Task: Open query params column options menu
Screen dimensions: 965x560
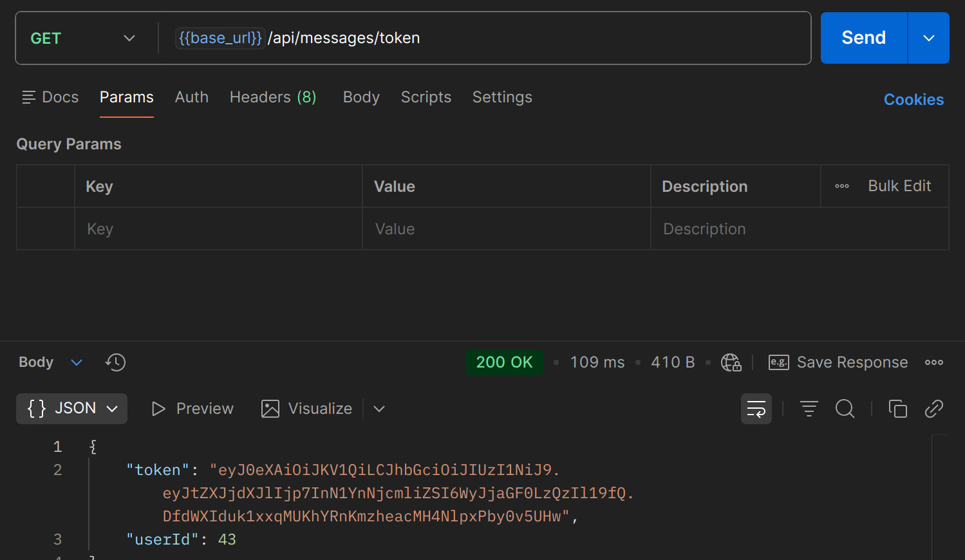Action: click(x=842, y=186)
